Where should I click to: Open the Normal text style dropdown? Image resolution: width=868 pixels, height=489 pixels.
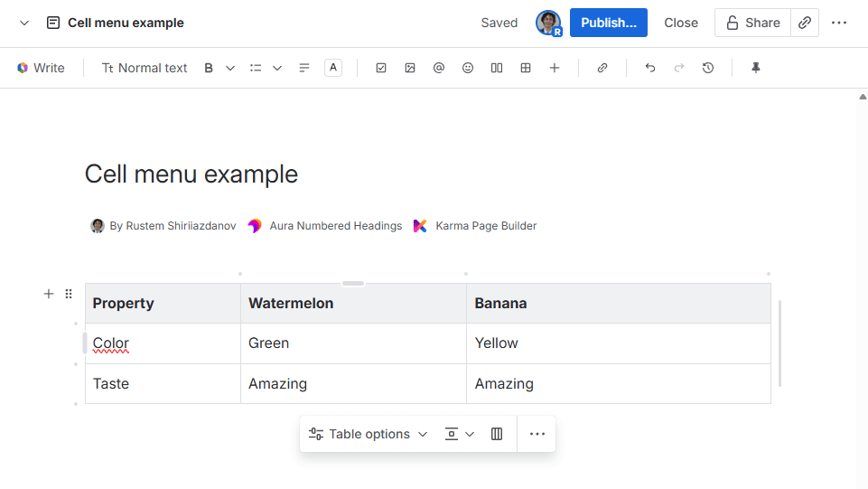click(x=145, y=68)
